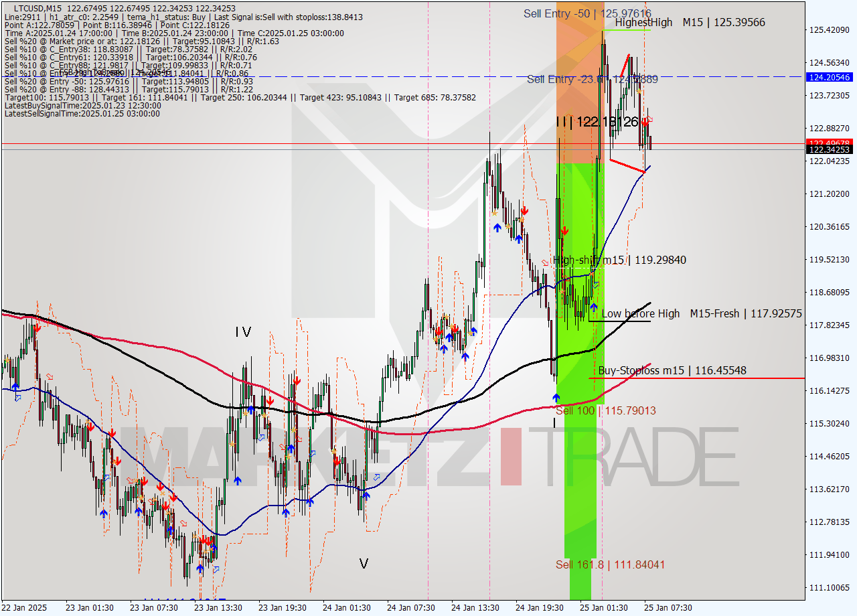Click the '24 Jan 01:30' time axis label
857x616 pixels.
(346, 608)
